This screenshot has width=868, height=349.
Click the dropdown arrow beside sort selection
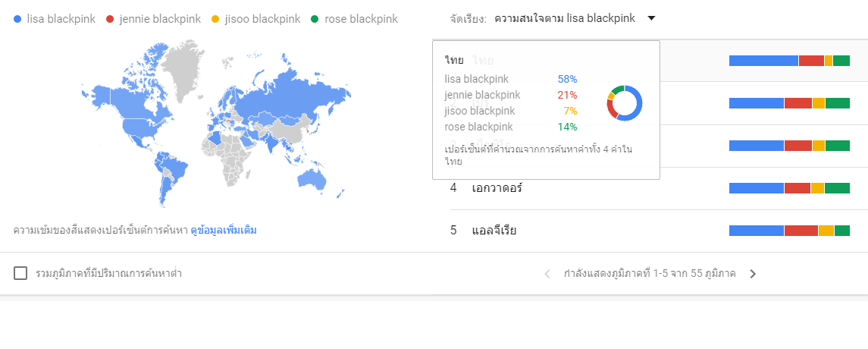click(651, 18)
